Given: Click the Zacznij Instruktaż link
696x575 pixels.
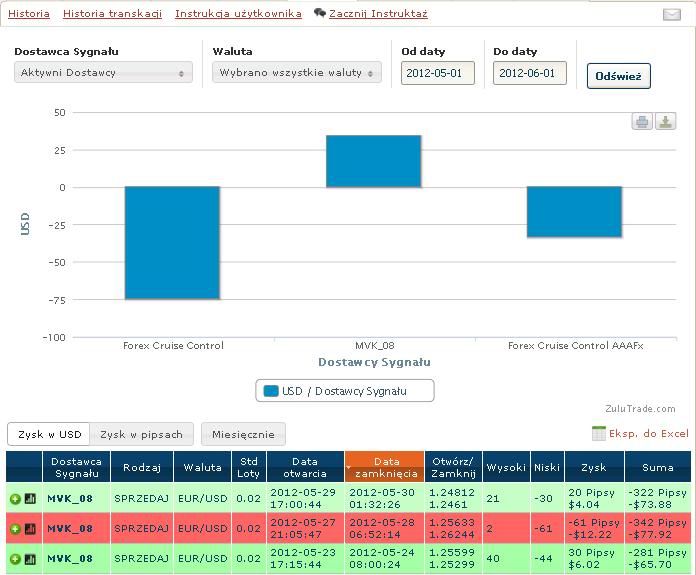Looking at the screenshot, I should coord(378,13).
